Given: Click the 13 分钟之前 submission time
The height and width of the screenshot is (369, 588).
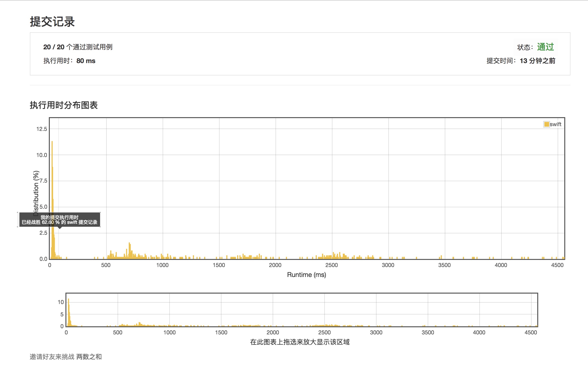Looking at the screenshot, I should point(537,61).
